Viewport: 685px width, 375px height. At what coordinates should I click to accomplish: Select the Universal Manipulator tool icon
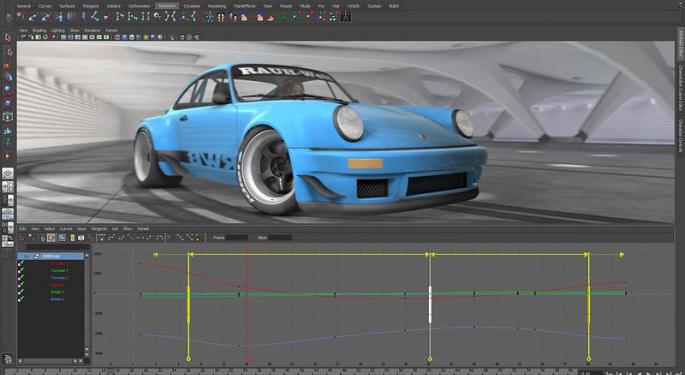click(x=8, y=117)
